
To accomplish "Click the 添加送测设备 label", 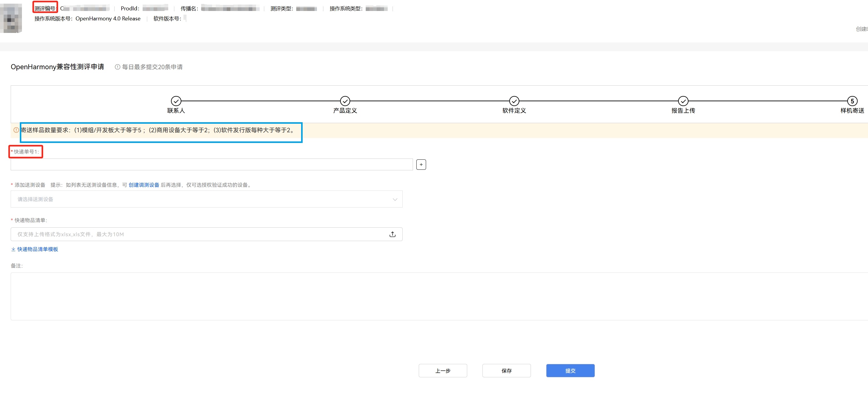I will click(x=30, y=185).
